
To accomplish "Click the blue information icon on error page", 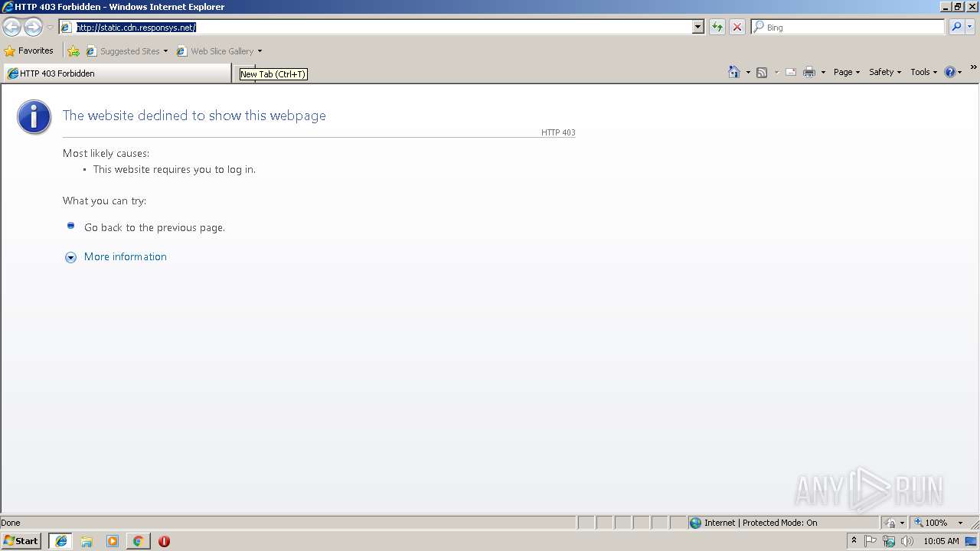I will (34, 117).
